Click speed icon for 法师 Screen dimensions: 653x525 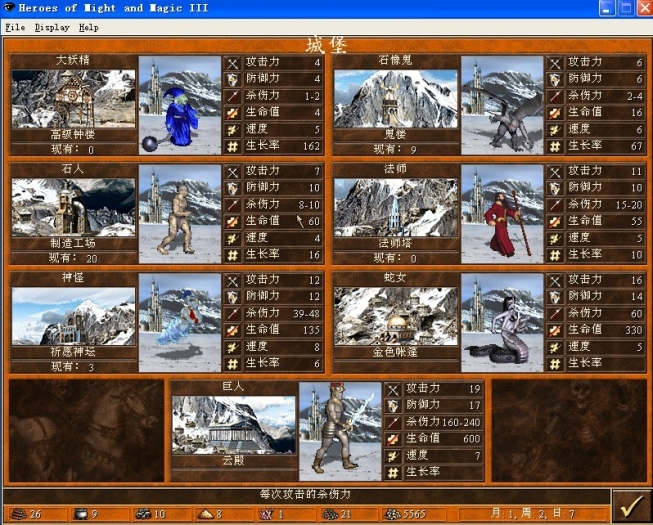(x=555, y=239)
